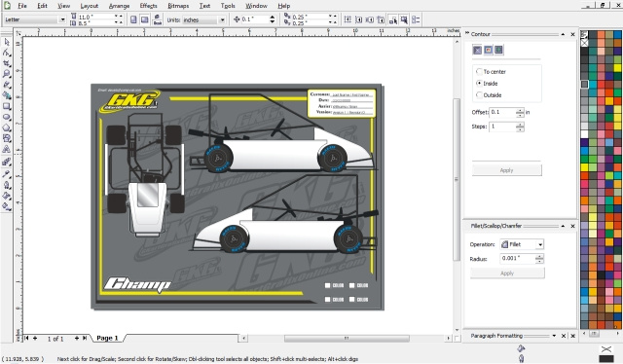
Task: Select the Smart Fill tool
Action: point(7,95)
